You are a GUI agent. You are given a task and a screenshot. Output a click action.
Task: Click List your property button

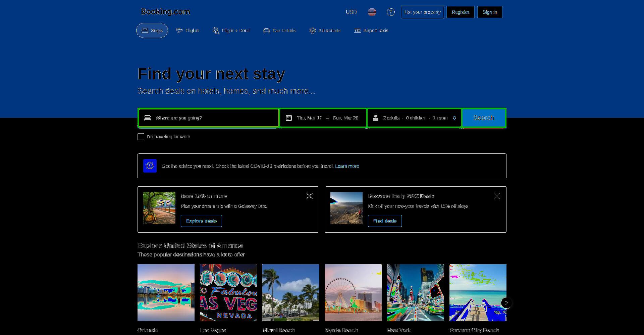(x=422, y=12)
